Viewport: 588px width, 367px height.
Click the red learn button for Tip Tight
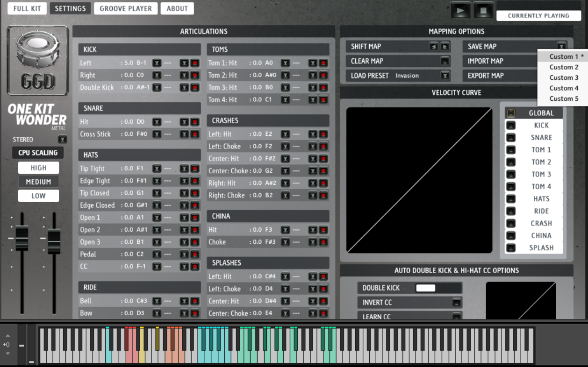pos(195,168)
